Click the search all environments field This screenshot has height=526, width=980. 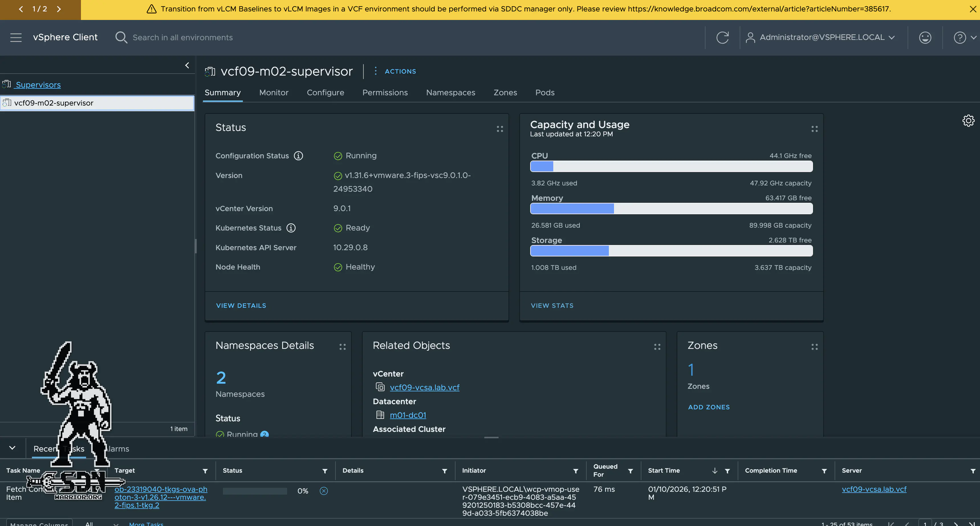(183, 37)
